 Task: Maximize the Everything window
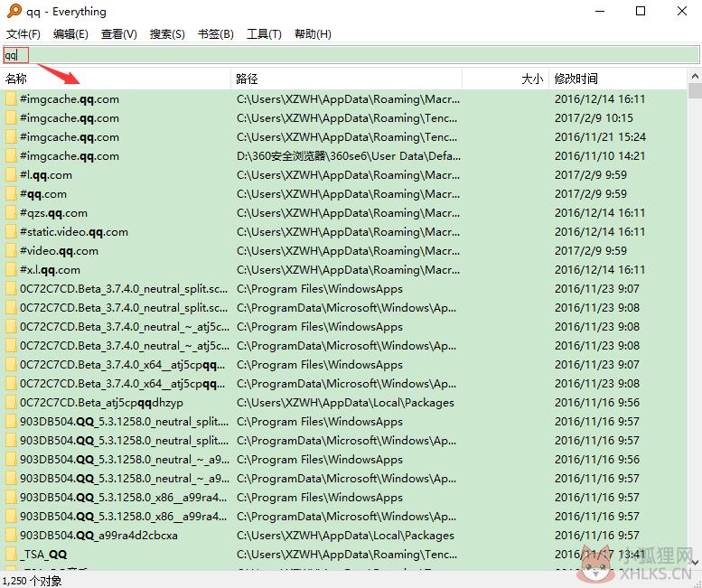(x=641, y=11)
